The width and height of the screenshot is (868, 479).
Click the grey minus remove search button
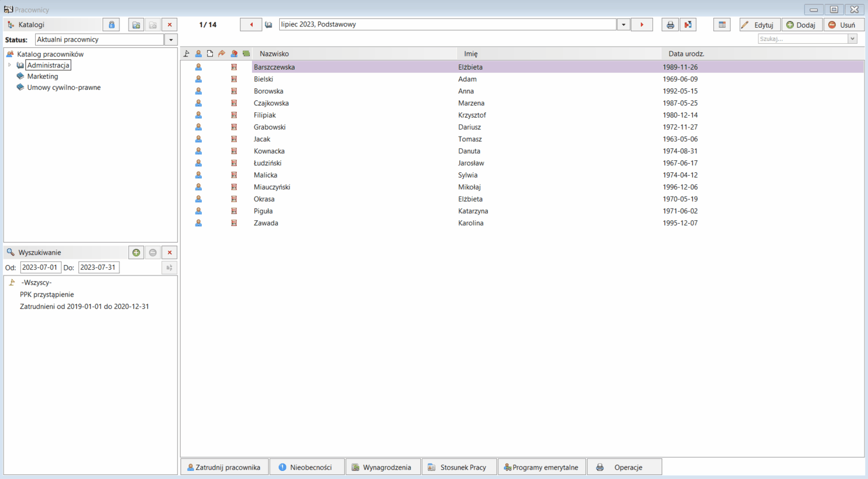pos(153,252)
